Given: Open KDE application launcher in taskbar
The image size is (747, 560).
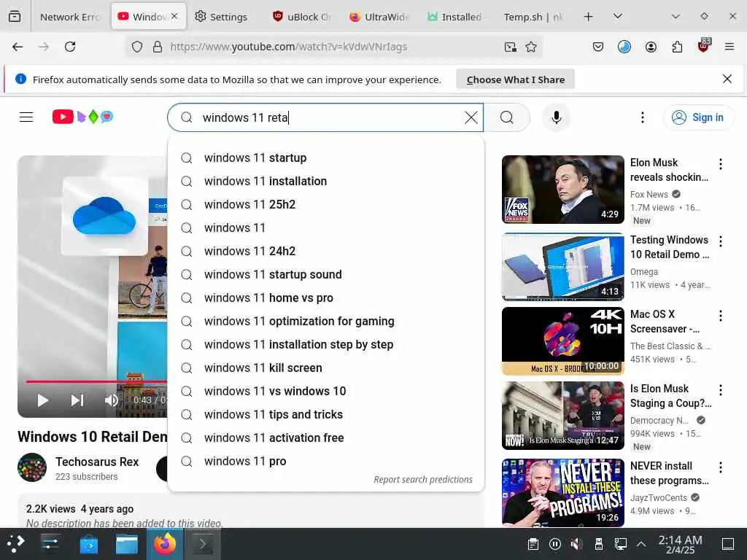Looking at the screenshot, I should click(15, 544).
